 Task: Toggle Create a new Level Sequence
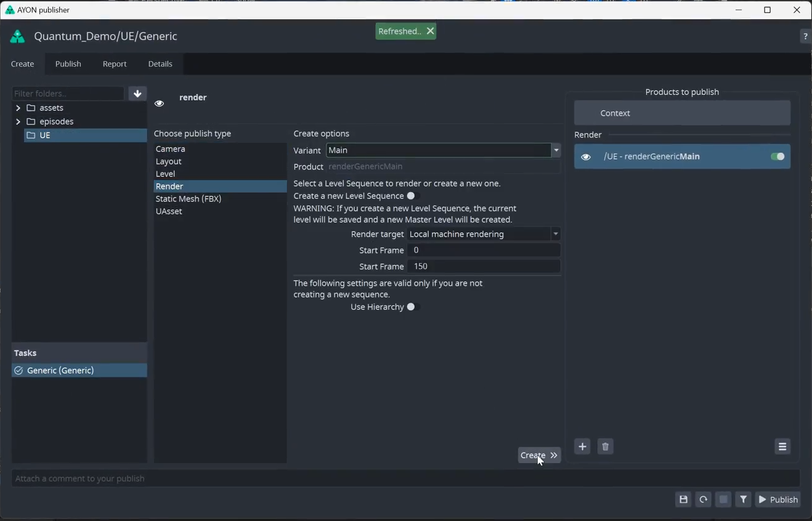(x=412, y=196)
